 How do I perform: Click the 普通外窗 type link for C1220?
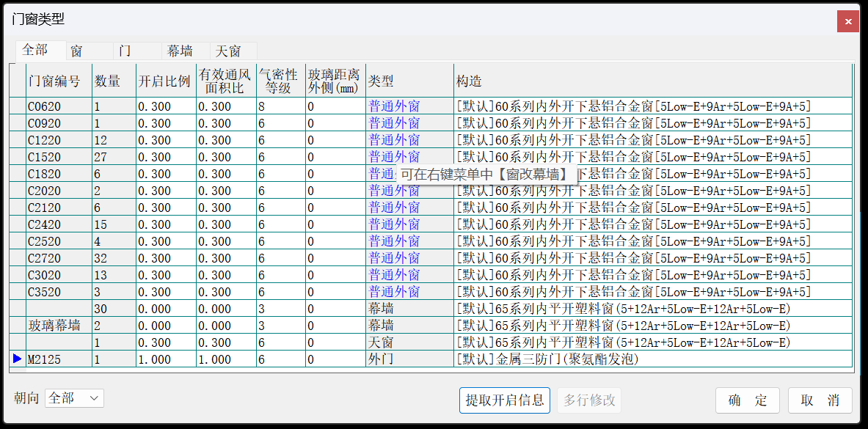394,140
